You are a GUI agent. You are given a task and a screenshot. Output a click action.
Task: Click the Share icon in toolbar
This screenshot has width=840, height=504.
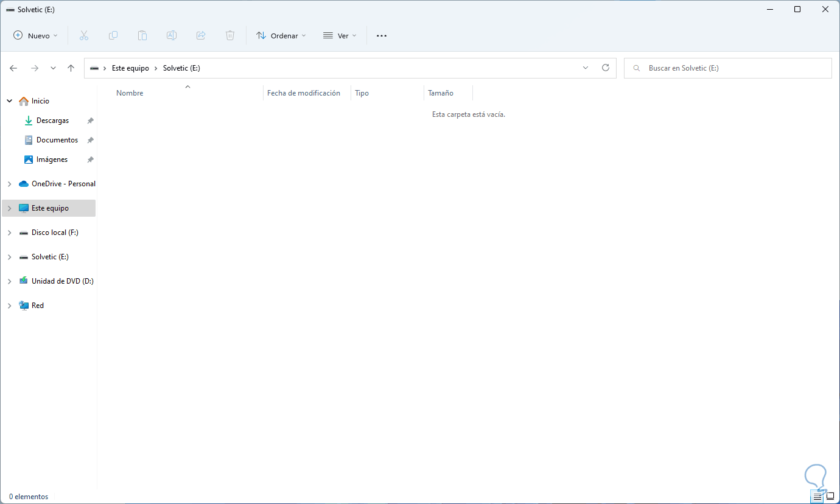201,36
